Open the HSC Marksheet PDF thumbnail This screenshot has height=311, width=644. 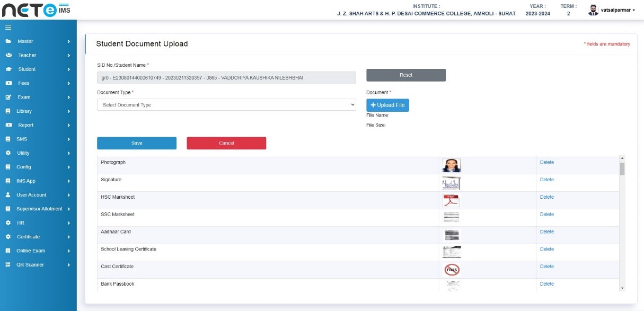pyautogui.click(x=451, y=200)
